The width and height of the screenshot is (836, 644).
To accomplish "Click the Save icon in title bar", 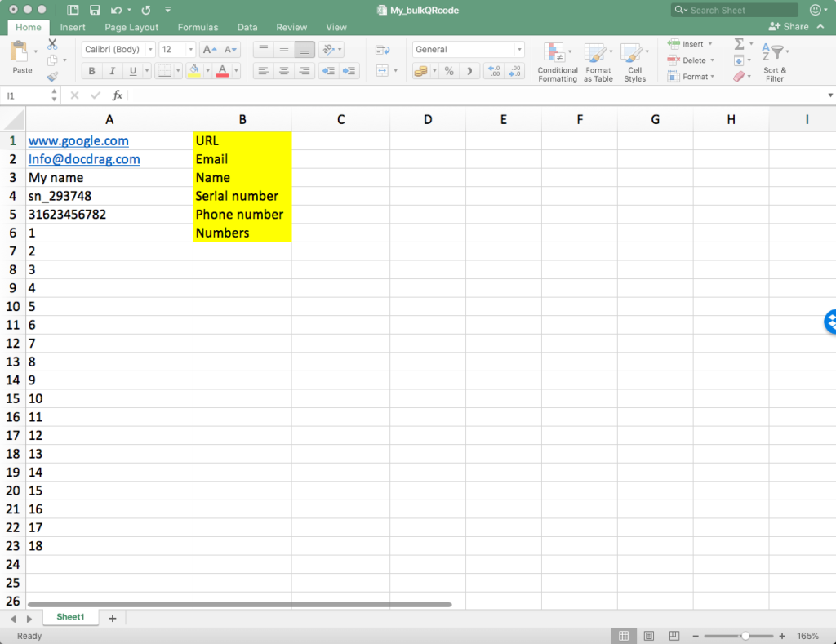I will pyautogui.click(x=95, y=11).
